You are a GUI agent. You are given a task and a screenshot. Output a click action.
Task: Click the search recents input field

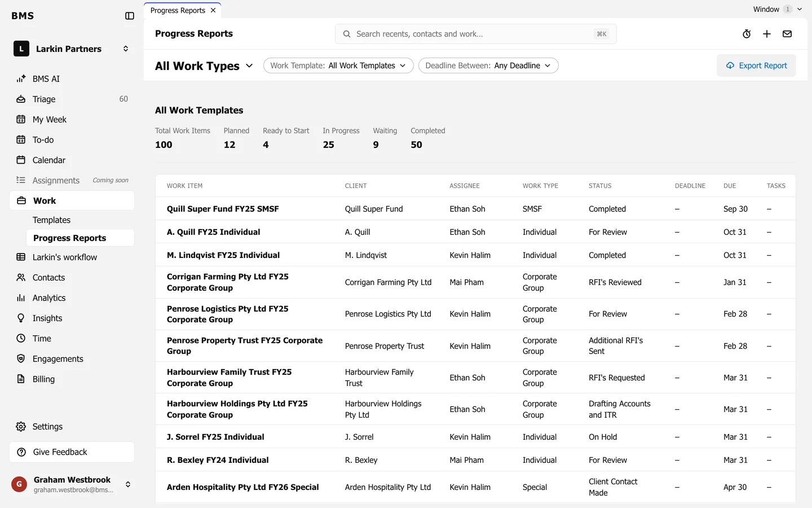tap(476, 34)
